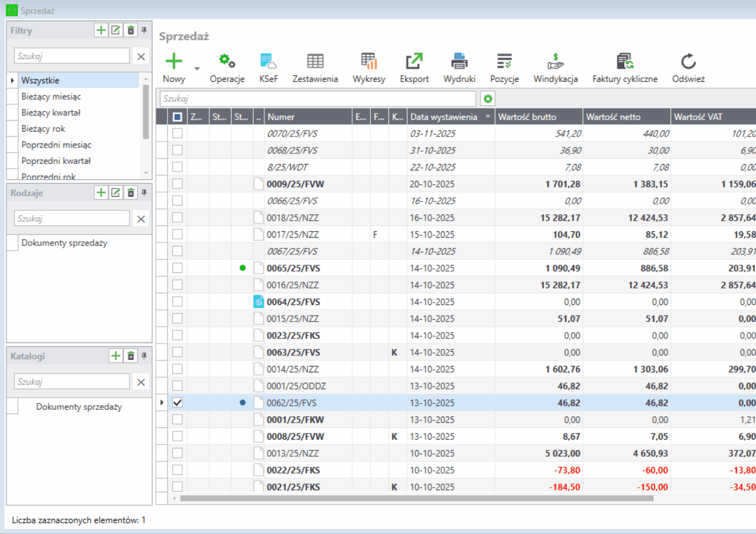Image resolution: width=756 pixels, height=534 pixels.
Task: Refresh list with Odśwież
Action: [688, 61]
